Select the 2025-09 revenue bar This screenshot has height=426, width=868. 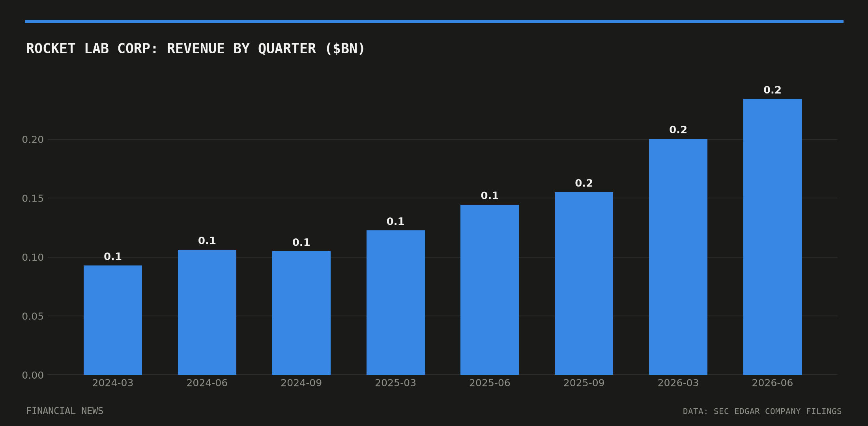(x=584, y=283)
